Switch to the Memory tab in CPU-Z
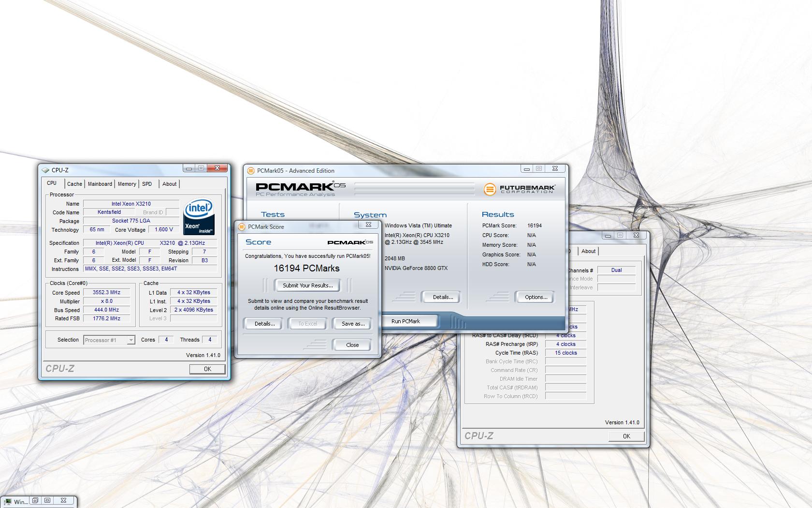The height and width of the screenshot is (508, 812). [x=127, y=184]
